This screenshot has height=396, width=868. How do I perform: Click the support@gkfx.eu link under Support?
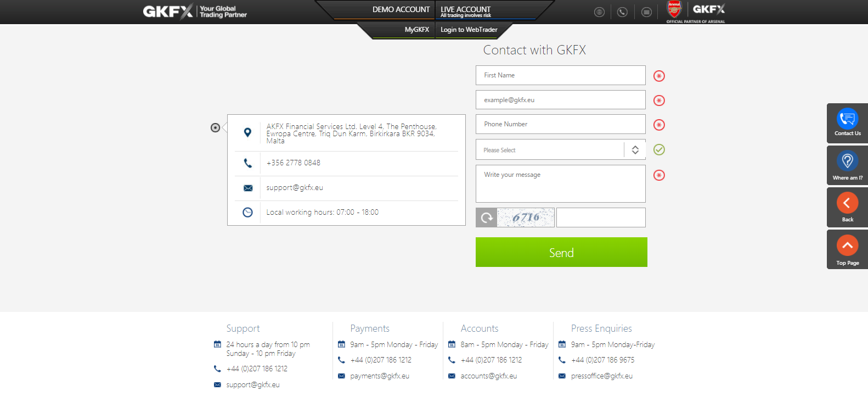[x=253, y=385]
